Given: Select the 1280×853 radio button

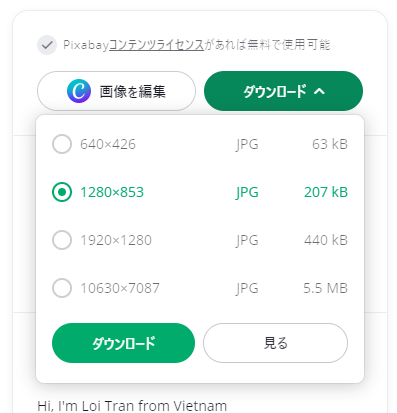Looking at the screenshot, I should pos(62,192).
